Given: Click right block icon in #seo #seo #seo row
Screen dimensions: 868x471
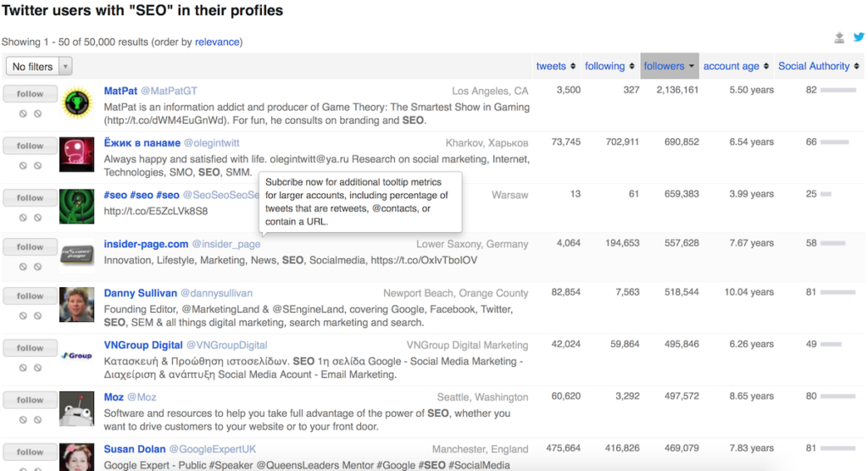Looking at the screenshot, I should pyautogui.click(x=37, y=218).
